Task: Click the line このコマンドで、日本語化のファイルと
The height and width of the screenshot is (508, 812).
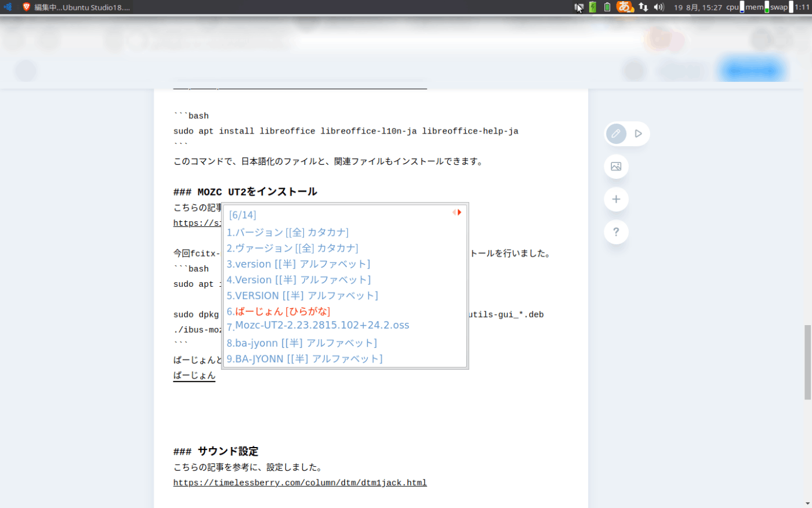Action: [328, 161]
